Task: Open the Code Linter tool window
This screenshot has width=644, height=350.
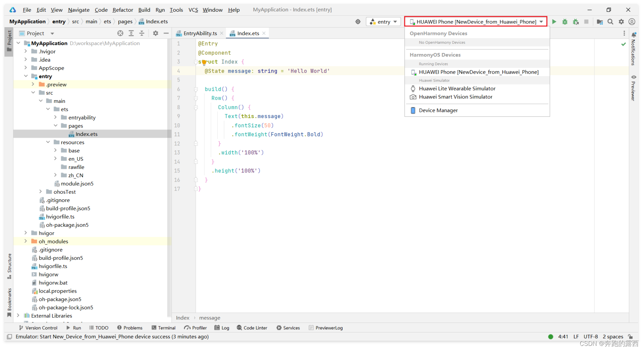Action: point(252,328)
